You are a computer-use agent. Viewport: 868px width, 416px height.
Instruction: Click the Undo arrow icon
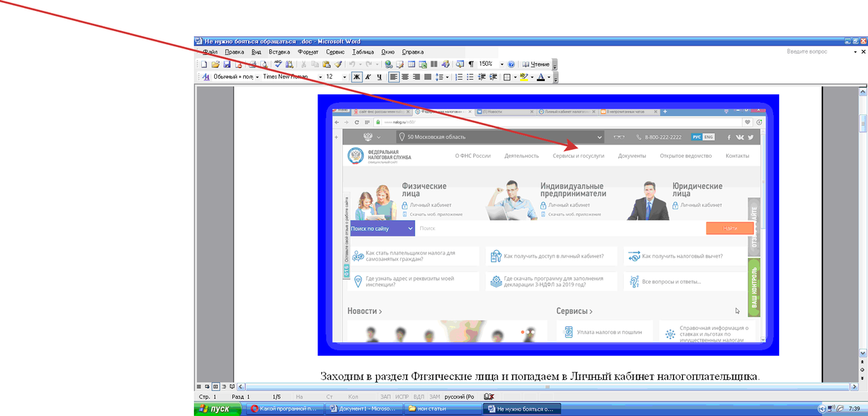pos(352,64)
